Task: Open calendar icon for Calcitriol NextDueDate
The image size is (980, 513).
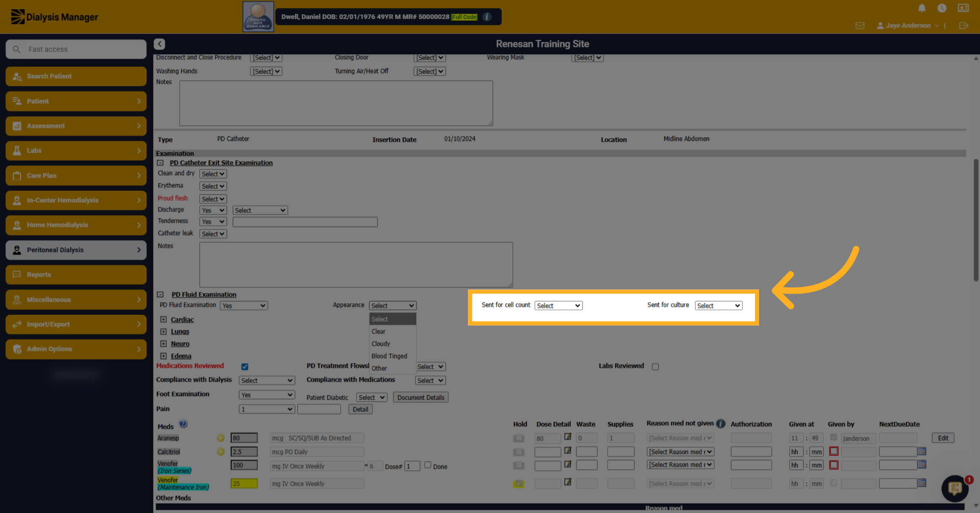Action: tap(922, 451)
